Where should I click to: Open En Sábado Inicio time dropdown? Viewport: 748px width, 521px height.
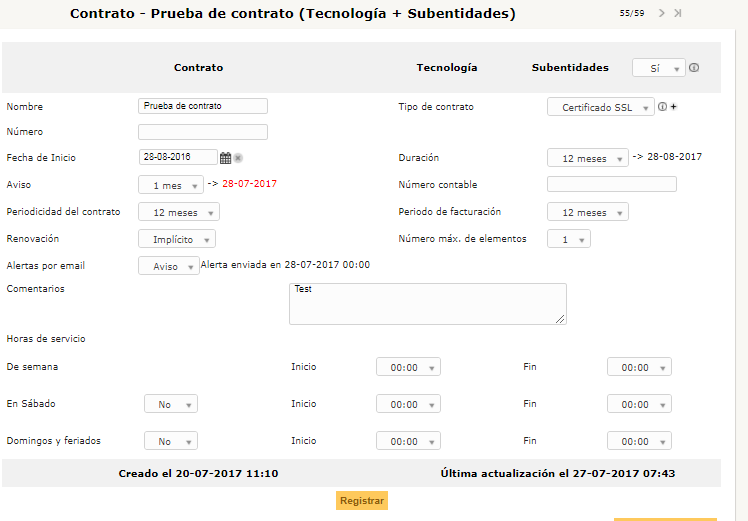(x=408, y=404)
